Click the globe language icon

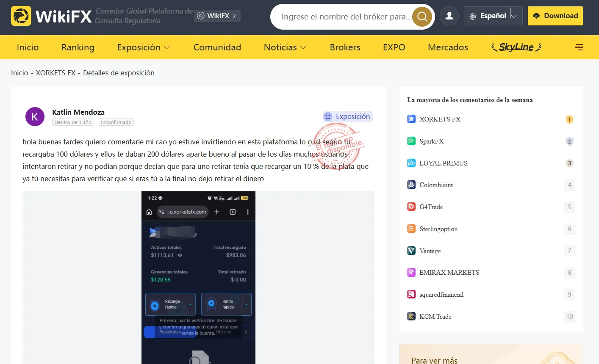[473, 16]
